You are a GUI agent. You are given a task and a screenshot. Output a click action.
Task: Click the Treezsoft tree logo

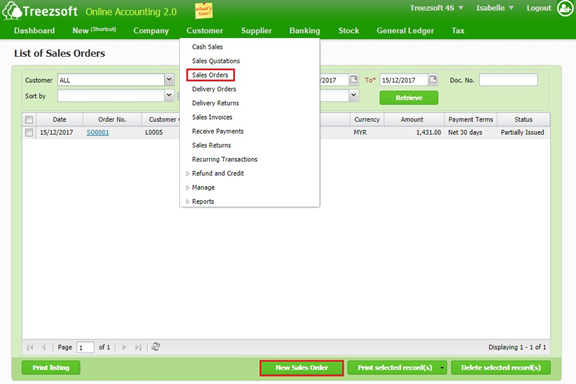12,10
